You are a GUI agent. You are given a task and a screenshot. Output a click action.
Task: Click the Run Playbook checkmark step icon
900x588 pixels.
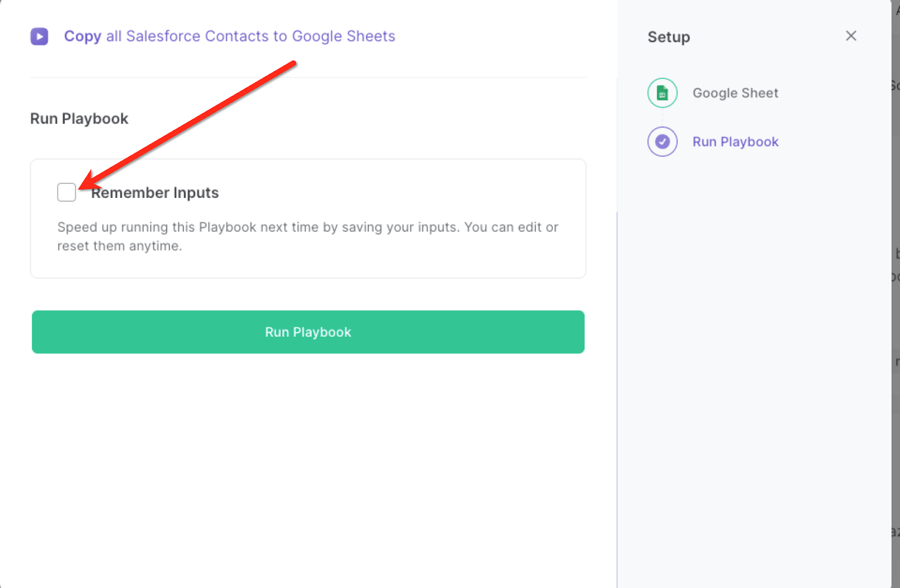[x=663, y=142]
